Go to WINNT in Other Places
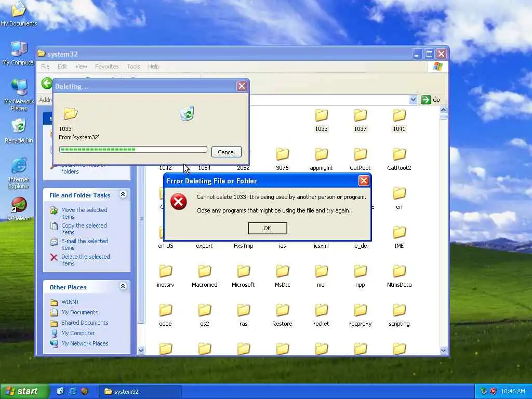Viewport: 532px width, 399px height. (x=70, y=302)
